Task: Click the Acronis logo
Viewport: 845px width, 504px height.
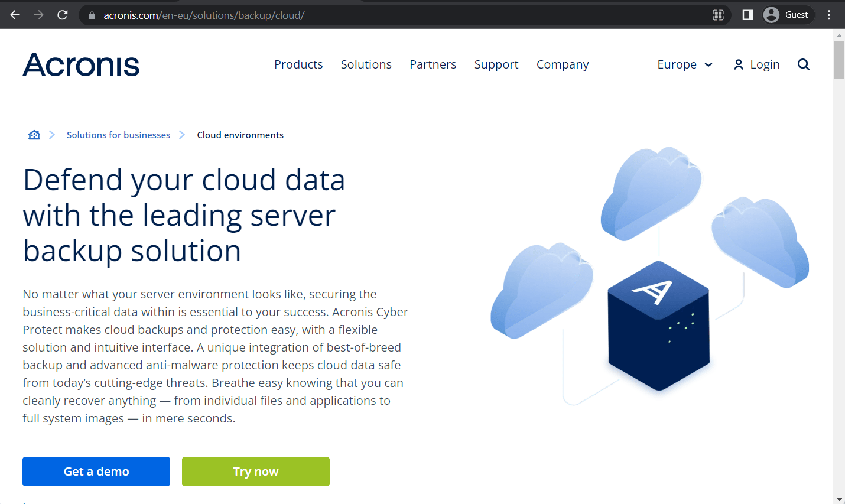Action: [x=80, y=65]
